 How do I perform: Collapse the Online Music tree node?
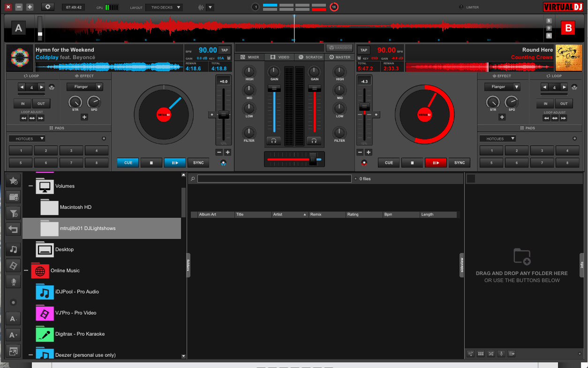coord(26,270)
